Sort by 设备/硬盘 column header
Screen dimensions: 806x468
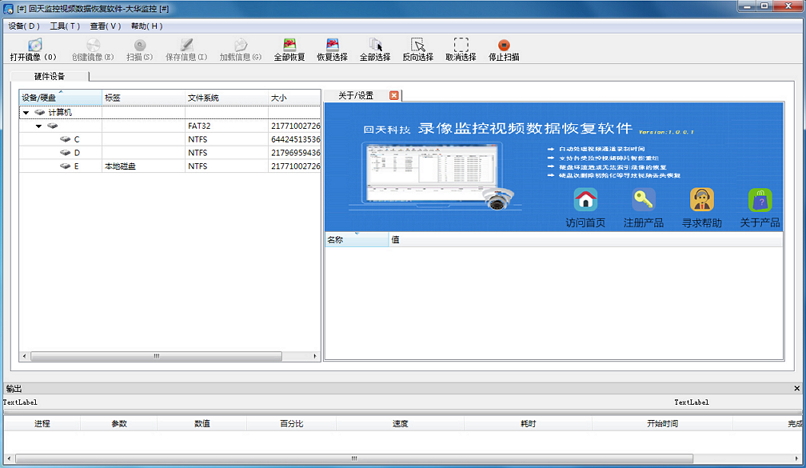coord(61,98)
